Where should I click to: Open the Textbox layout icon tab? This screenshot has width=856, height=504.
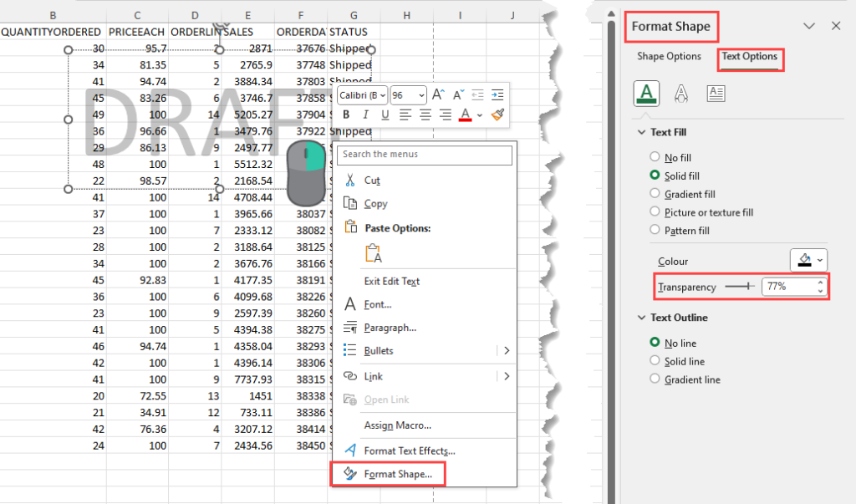click(x=716, y=94)
